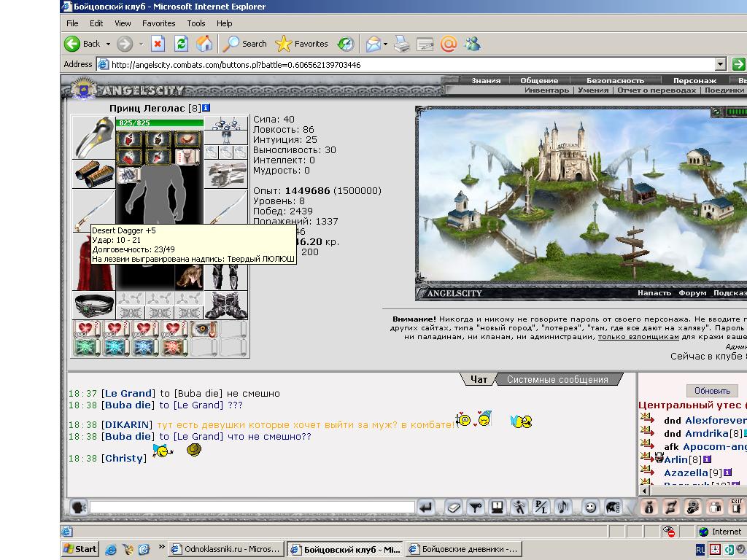This screenshot has width=747, height=560.
Task: Open the info icon next to Принц Леголас
Action: pyautogui.click(x=206, y=108)
